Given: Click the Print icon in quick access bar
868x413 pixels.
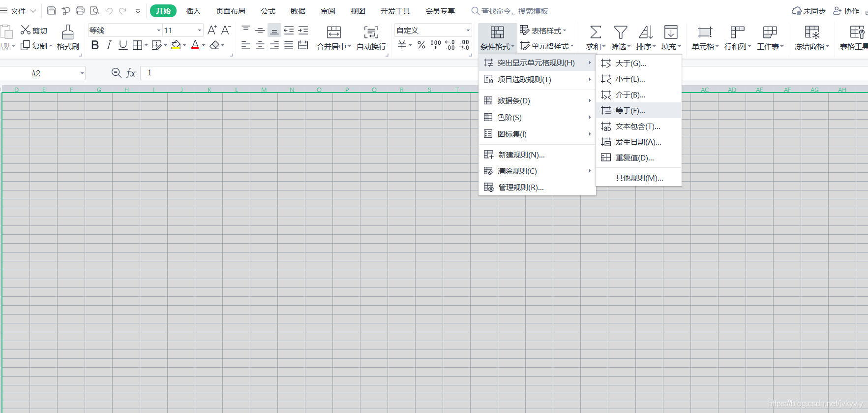Looking at the screenshot, I should point(80,10).
